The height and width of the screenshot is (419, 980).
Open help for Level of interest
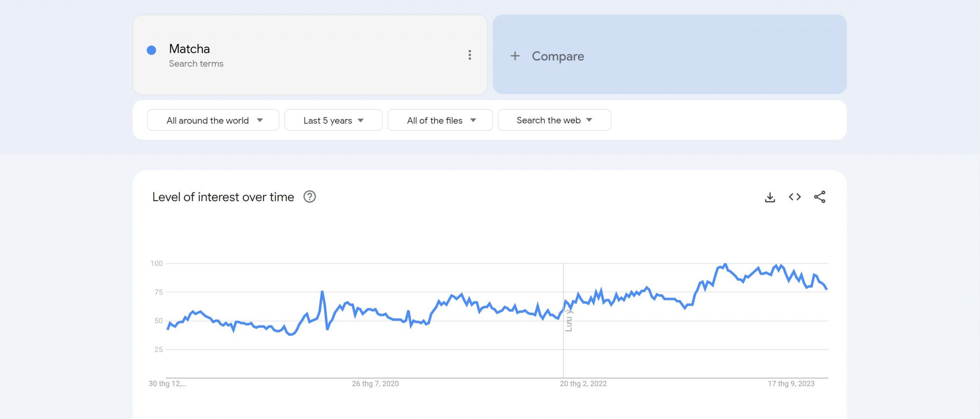pyautogui.click(x=309, y=197)
